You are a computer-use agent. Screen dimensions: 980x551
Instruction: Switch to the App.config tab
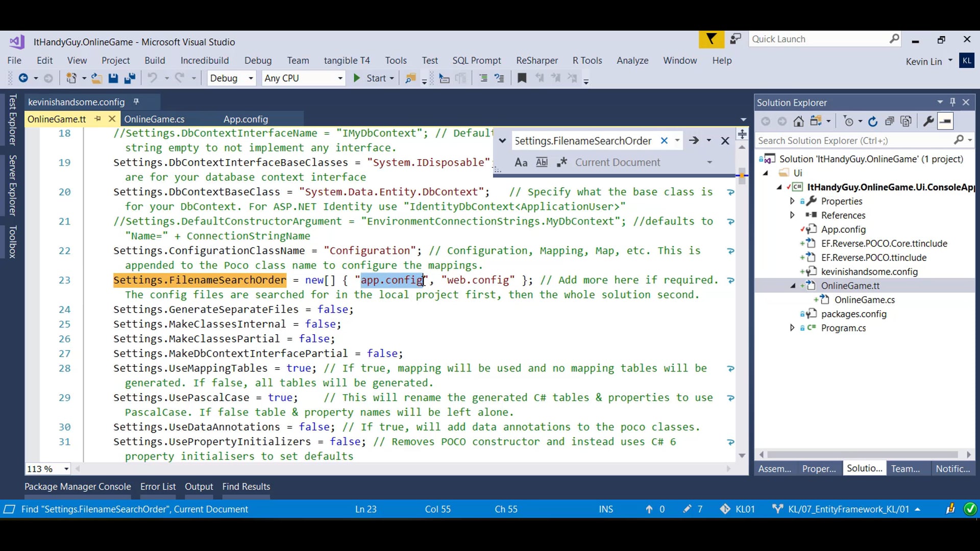(246, 119)
